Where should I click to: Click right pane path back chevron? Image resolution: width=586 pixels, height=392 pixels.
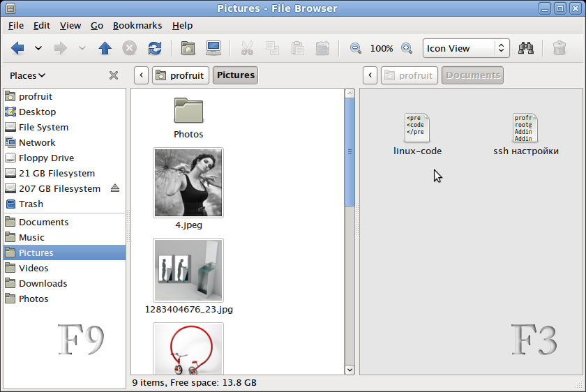370,75
